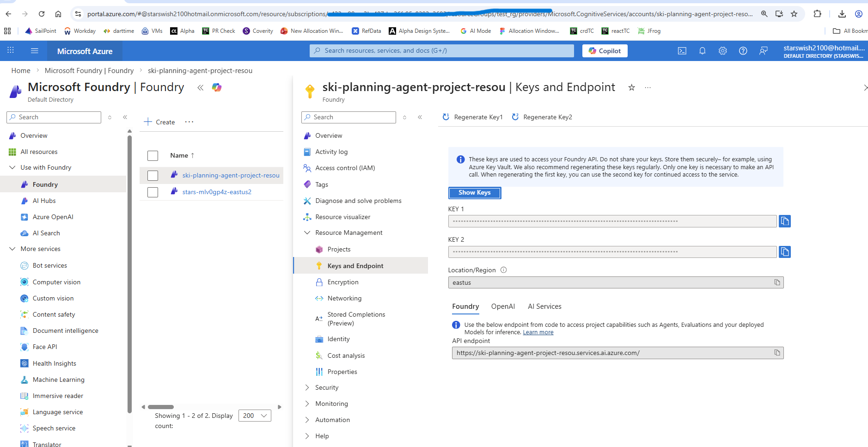Image resolution: width=868 pixels, height=447 pixels.
Task: Click Regenerate Key1
Action: pyautogui.click(x=472, y=117)
